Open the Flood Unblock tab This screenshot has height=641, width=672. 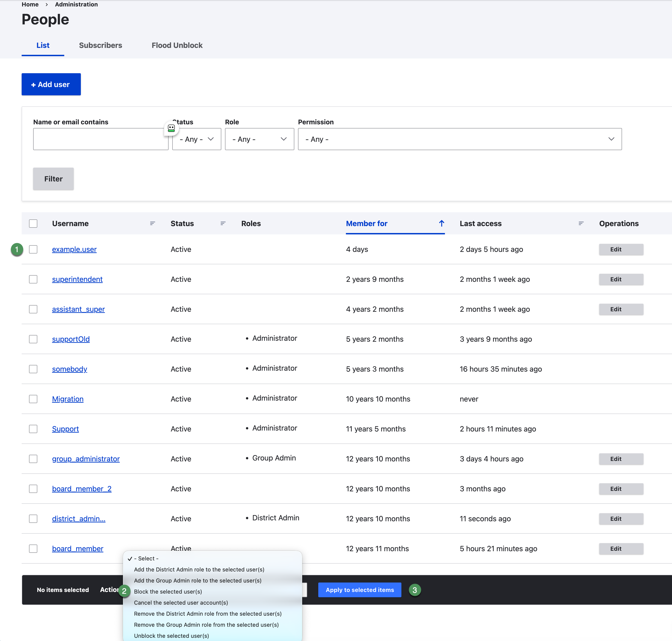tap(177, 45)
